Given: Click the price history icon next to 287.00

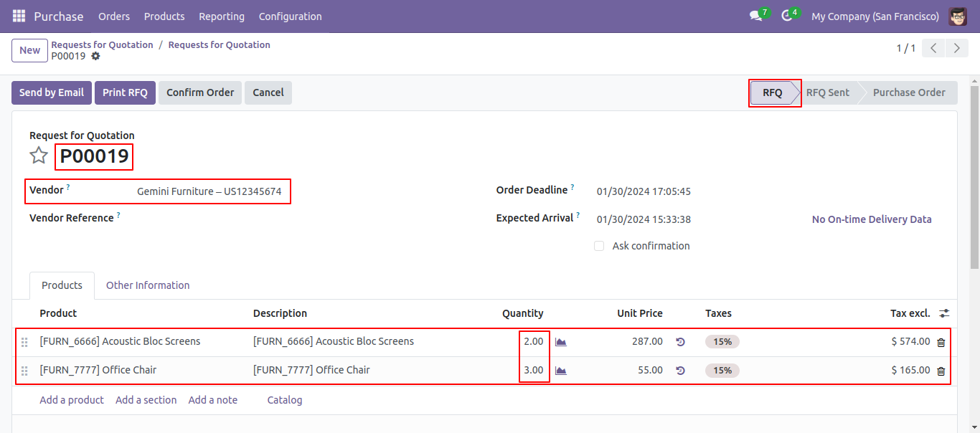Looking at the screenshot, I should pyautogui.click(x=680, y=342).
